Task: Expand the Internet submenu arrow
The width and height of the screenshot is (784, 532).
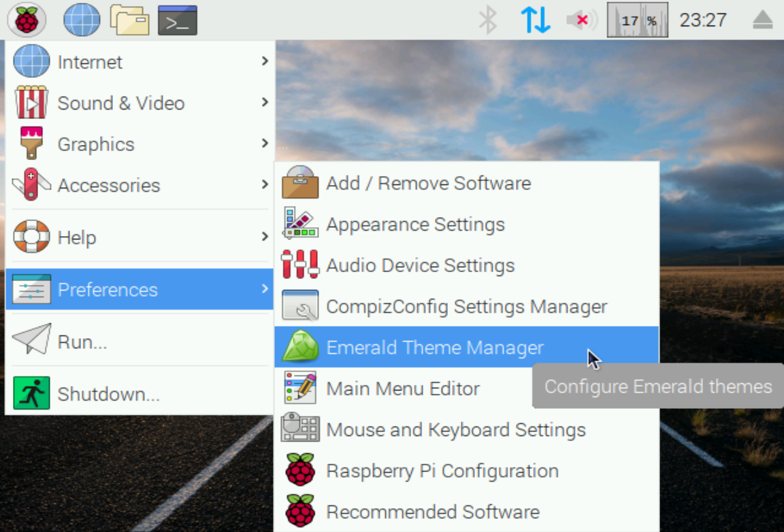Action: pyautogui.click(x=265, y=61)
